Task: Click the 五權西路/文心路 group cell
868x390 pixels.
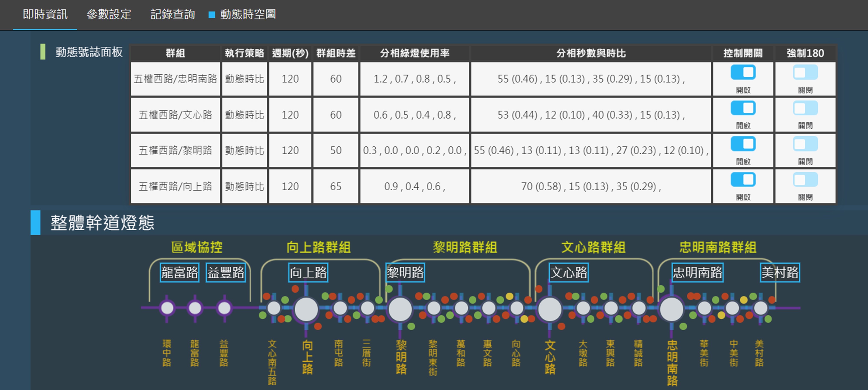Action: click(175, 115)
